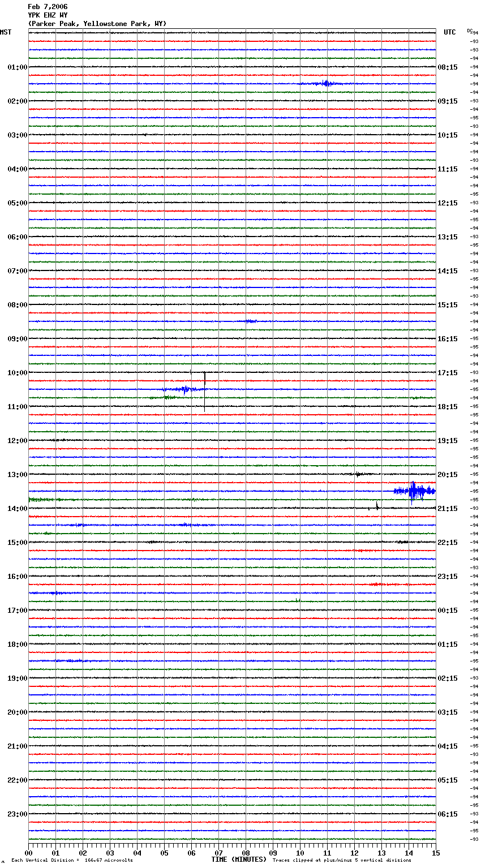Click the small black spike on the 14:00 trace
Viewport: 481px width, 868px height.
377,506
